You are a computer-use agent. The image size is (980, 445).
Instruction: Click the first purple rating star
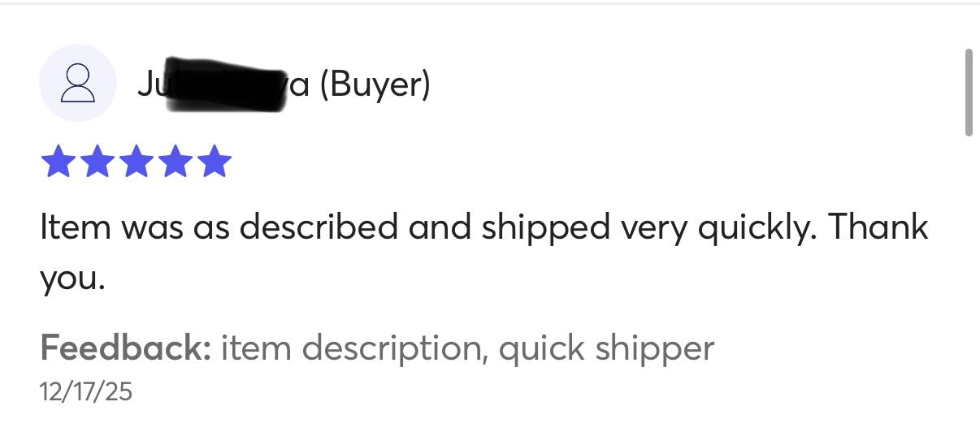click(x=58, y=161)
